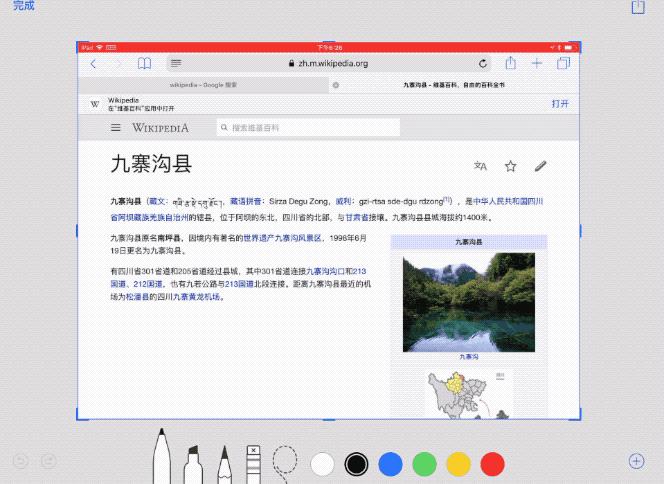Viewport: 664px width, 484px height.
Task: Select the lasso selection tool
Action: [x=285, y=464]
